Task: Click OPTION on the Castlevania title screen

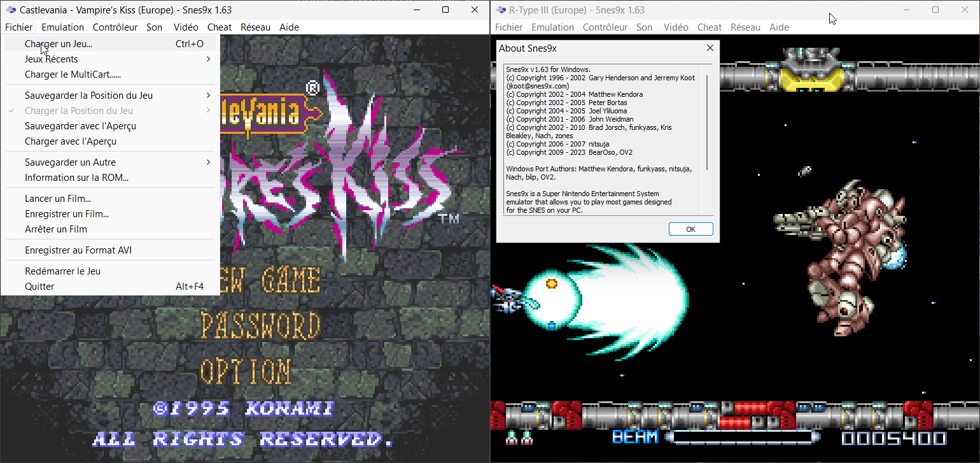Action: [246, 371]
